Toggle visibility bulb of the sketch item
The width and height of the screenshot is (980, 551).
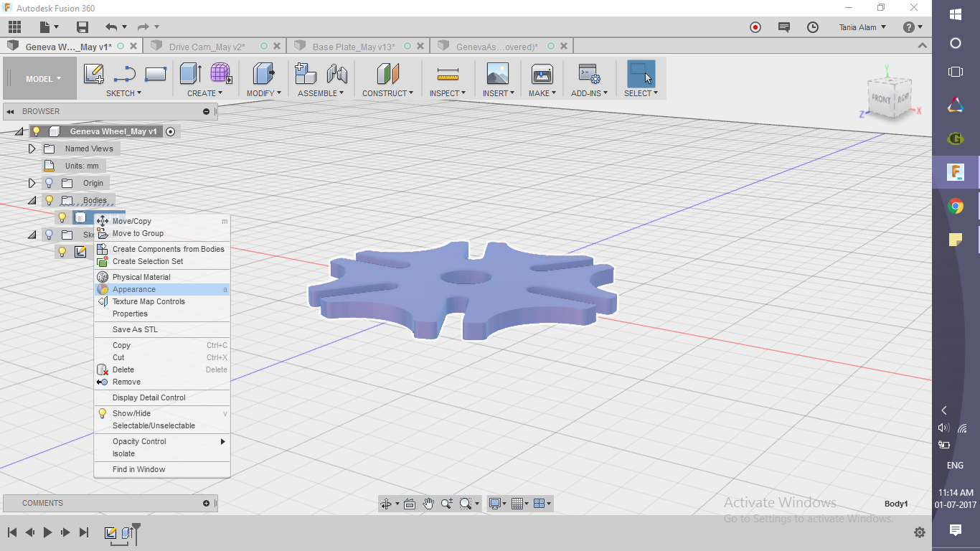tap(62, 252)
